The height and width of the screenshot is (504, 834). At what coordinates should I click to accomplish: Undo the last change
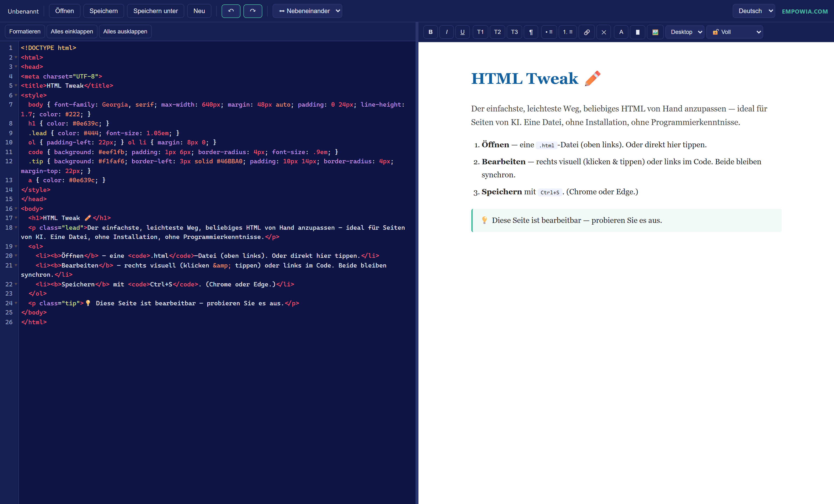click(x=231, y=11)
